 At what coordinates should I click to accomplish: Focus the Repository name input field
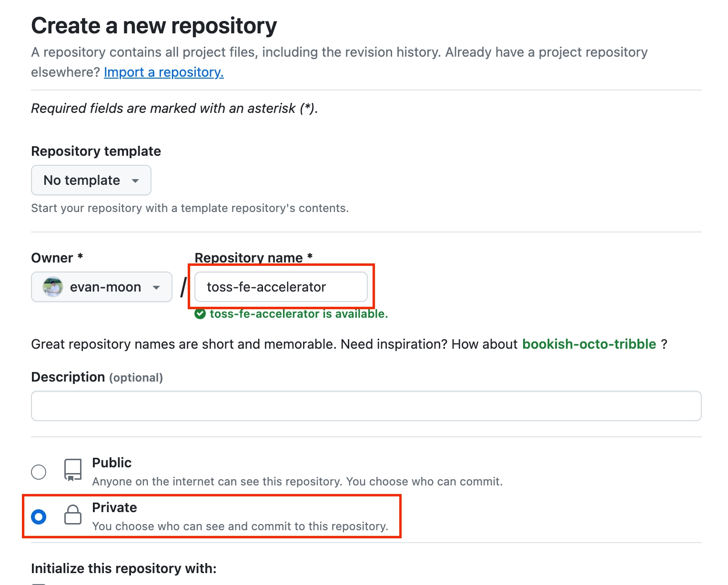[281, 287]
